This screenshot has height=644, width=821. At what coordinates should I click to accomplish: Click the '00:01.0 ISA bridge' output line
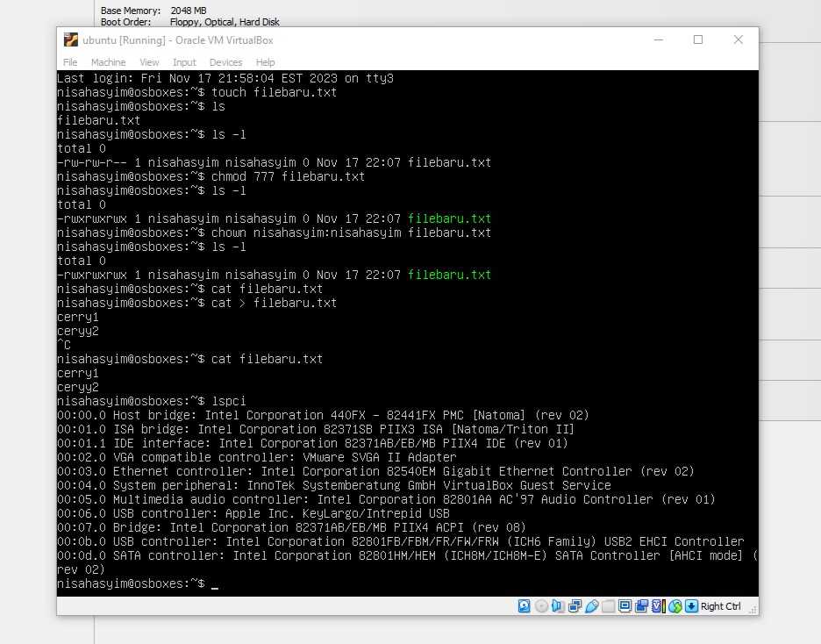point(316,429)
